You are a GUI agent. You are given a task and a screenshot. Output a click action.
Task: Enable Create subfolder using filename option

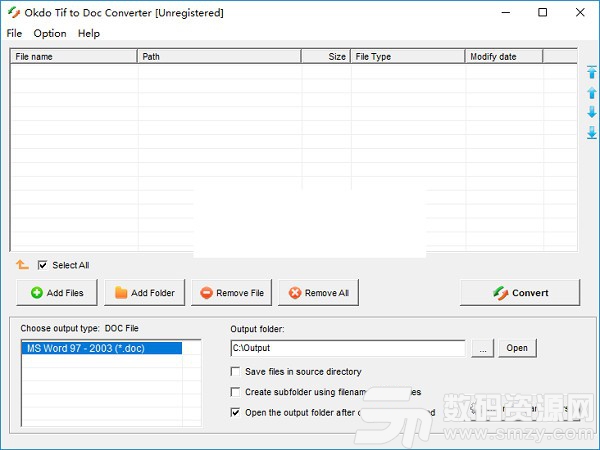235,392
